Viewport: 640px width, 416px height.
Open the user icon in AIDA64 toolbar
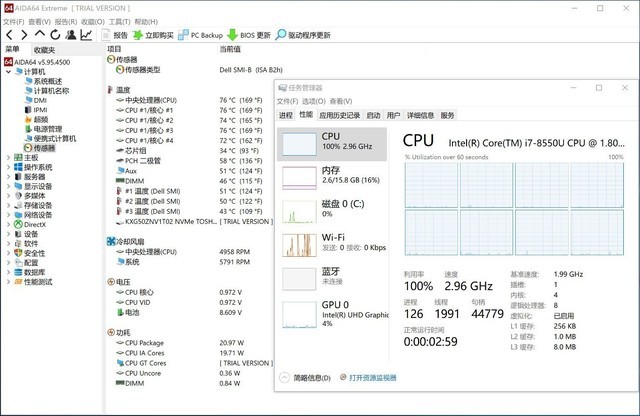tap(71, 35)
